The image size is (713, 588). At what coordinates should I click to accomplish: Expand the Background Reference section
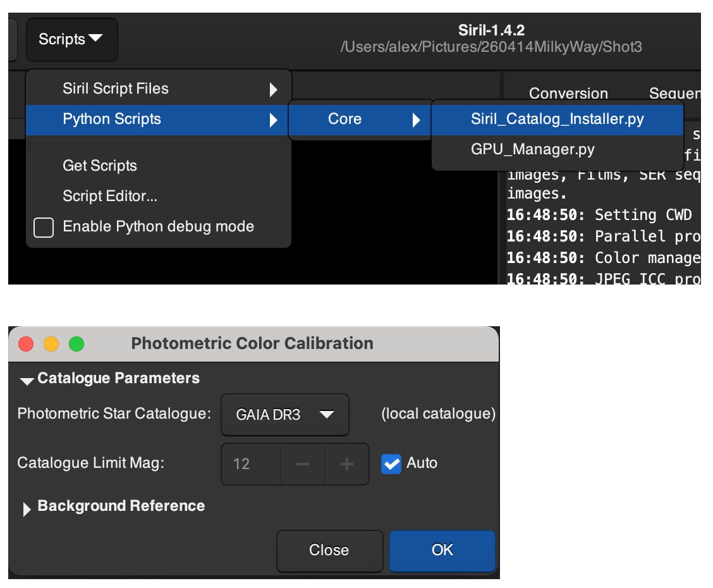[x=27, y=508]
